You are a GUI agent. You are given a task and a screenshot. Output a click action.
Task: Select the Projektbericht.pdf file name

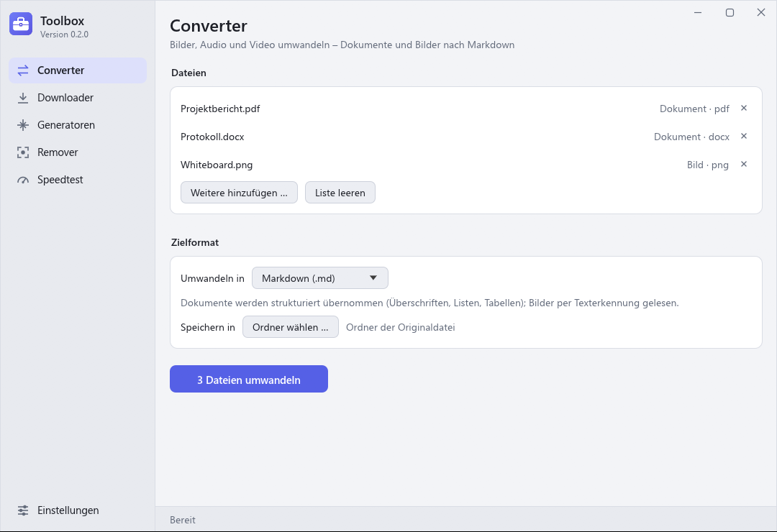click(220, 109)
